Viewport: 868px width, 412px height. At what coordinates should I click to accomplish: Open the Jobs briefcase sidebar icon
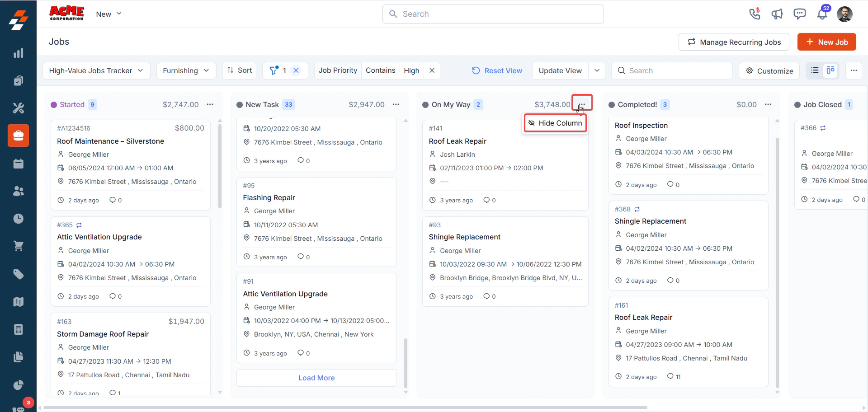tap(18, 136)
